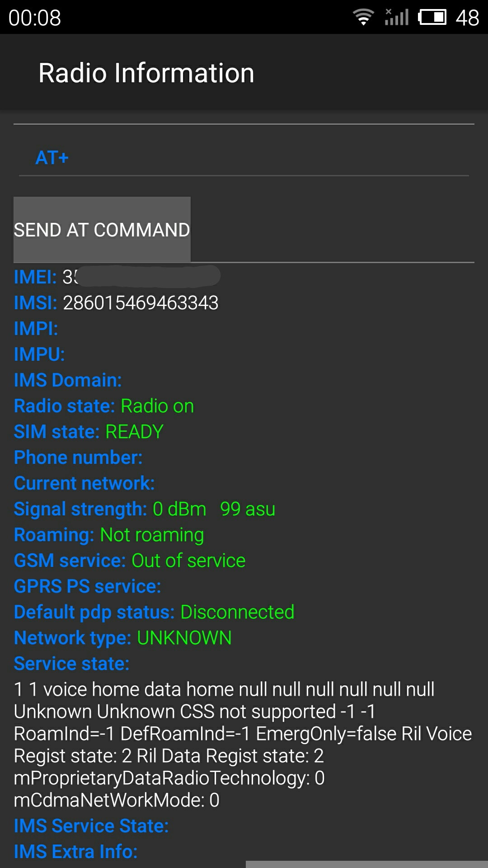Focus the AT+ command input field
488x868 pixels.
tap(244, 158)
